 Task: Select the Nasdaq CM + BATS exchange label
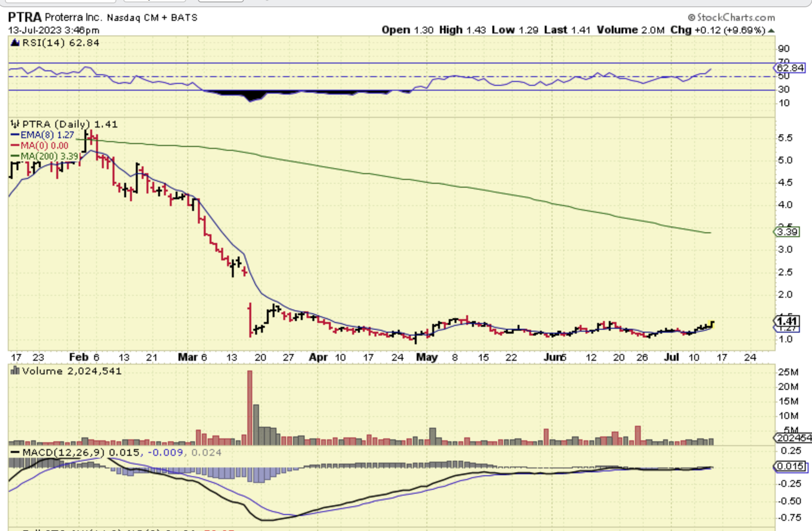point(152,18)
